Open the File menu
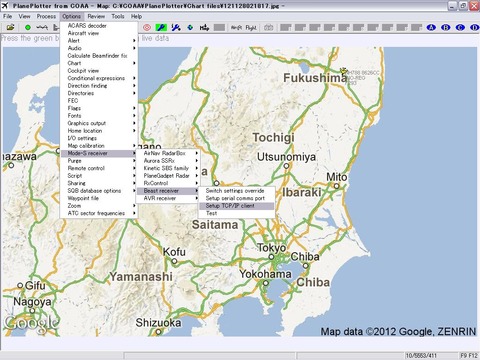The height and width of the screenshot is (360, 480). tap(7, 16)
